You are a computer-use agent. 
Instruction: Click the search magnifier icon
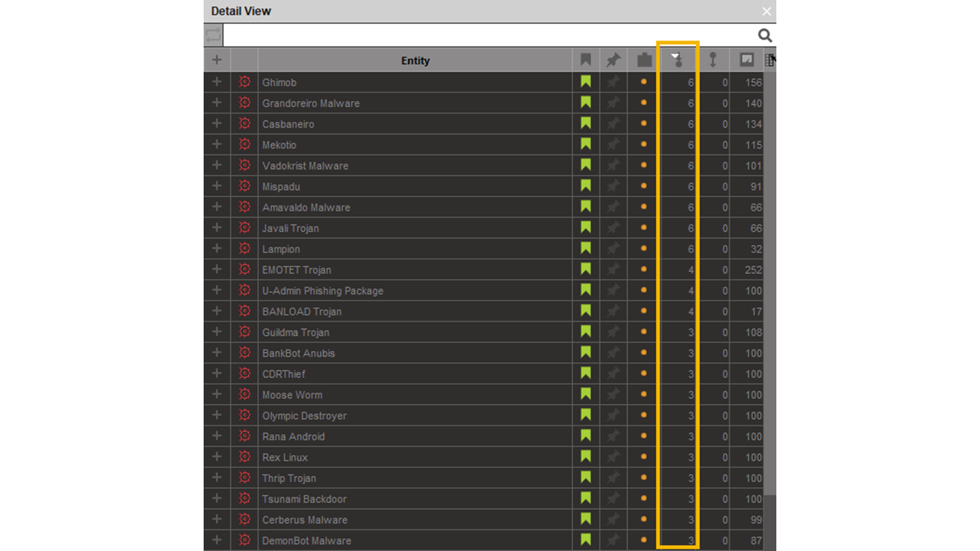click(765, 35)
